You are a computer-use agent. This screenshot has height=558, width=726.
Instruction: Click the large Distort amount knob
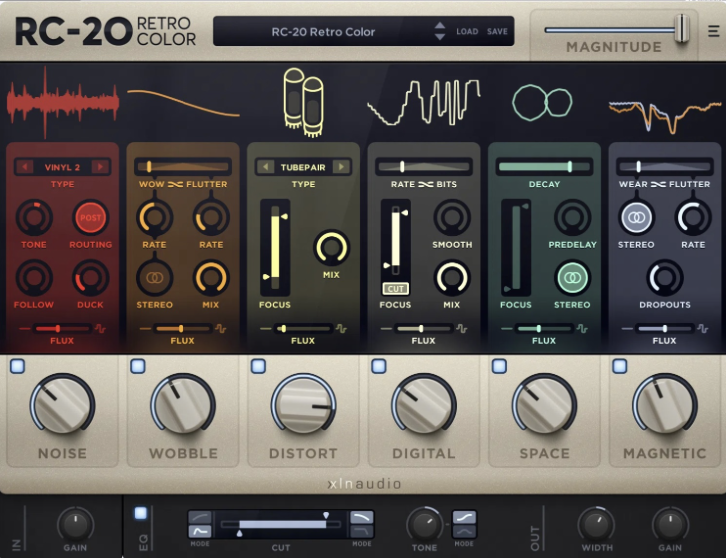[x=304, y=404]
